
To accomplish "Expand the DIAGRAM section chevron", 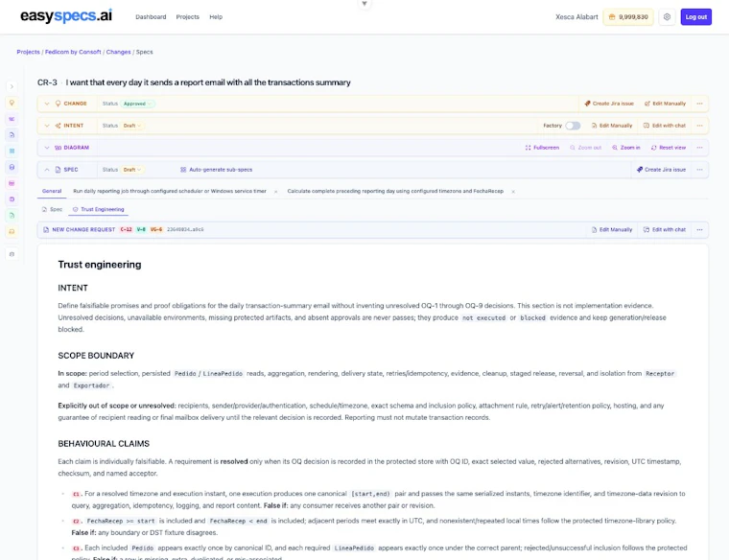I will (47, 148).
